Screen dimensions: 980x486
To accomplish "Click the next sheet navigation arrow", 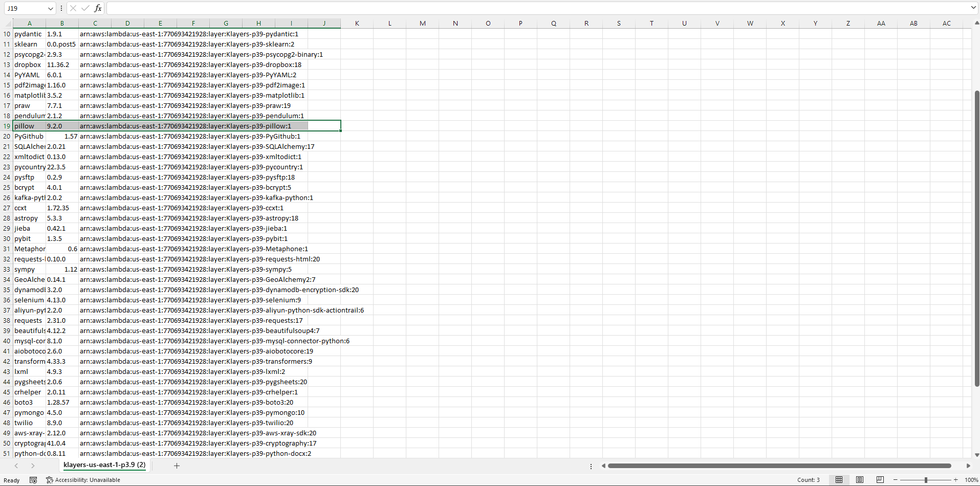I will 33,466.
